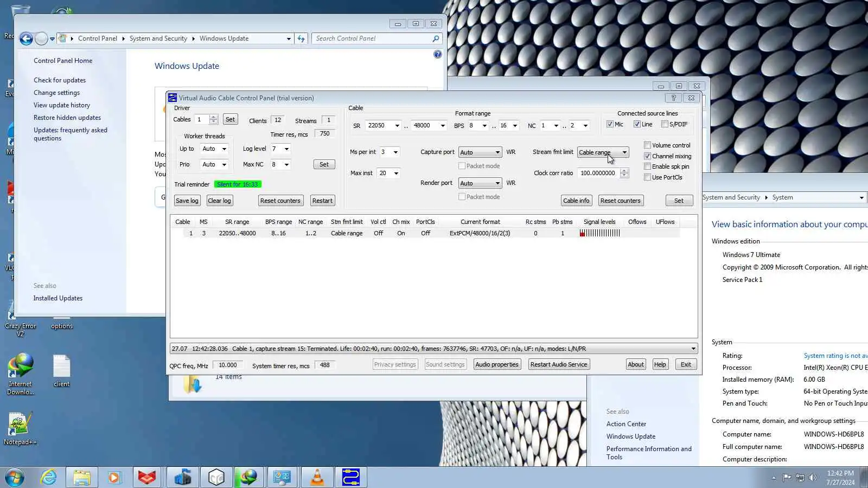Image resolution: width=868 pixels, height=488 pixels.
Task: Select the 'client' file on desktop
Action: coord(61,371)
